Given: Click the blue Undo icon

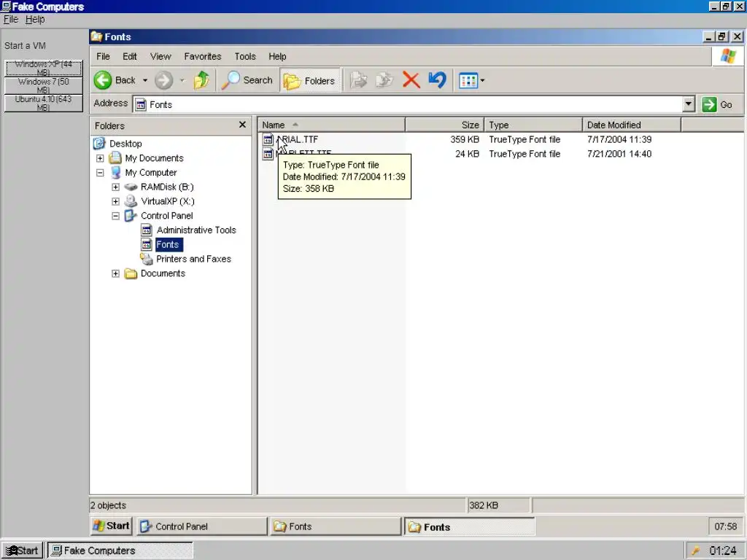Looking at the screenshot, I should 437,80.
